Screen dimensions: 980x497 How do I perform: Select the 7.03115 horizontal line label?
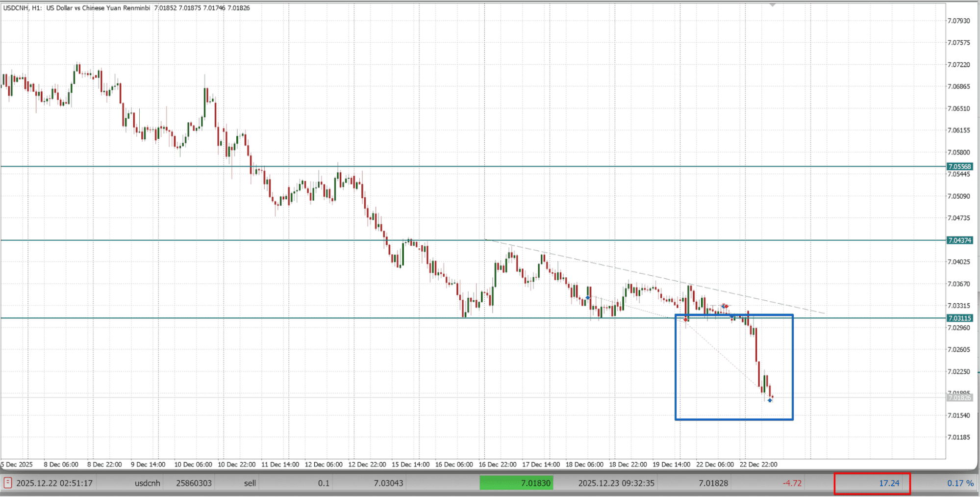pos(960,318)
